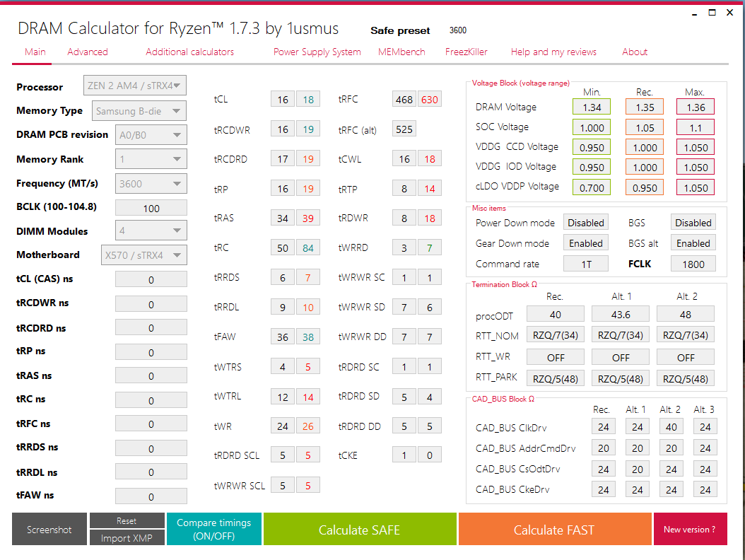
Task: Click the tRC ns input field
Action: [151, 400]
